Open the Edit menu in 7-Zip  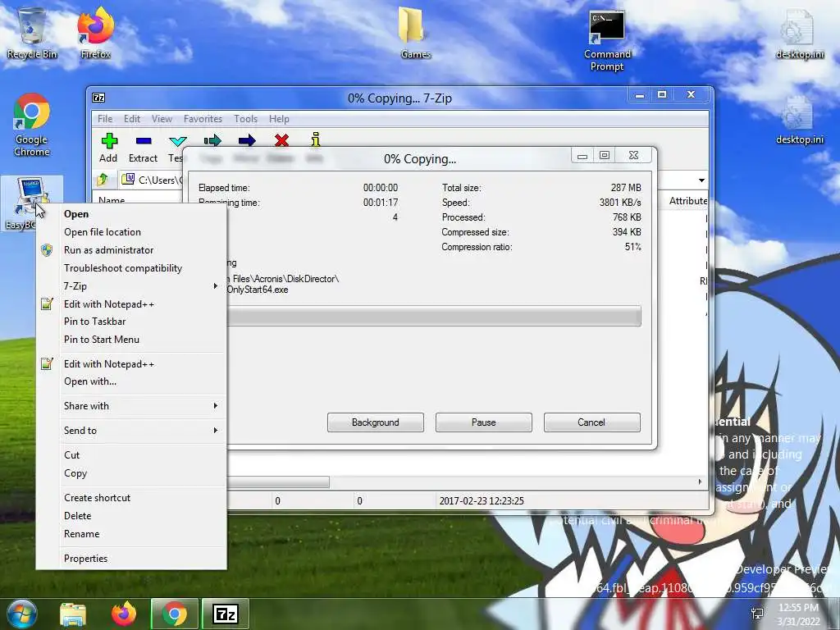tap(132, 119)
